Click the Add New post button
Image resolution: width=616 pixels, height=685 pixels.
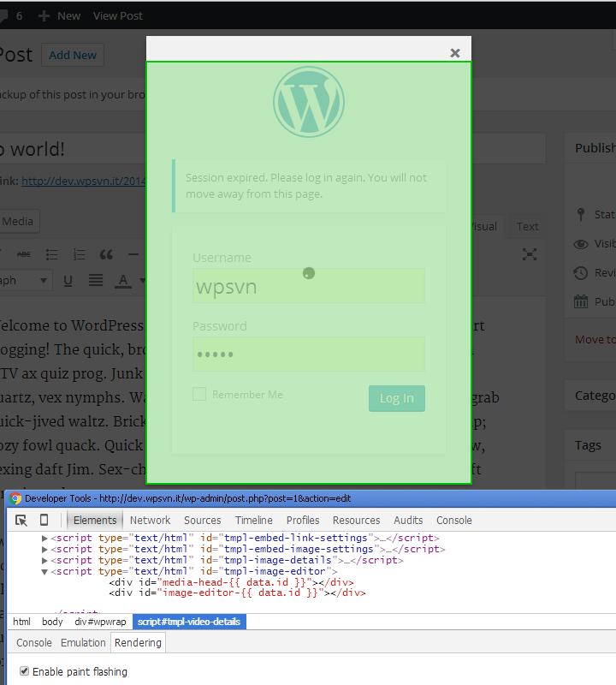(73, 55)
